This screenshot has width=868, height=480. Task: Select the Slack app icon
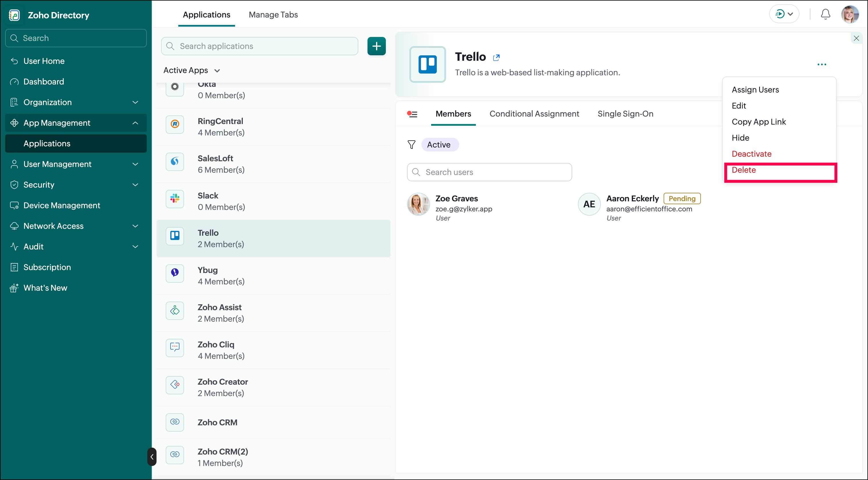(175, 198)
